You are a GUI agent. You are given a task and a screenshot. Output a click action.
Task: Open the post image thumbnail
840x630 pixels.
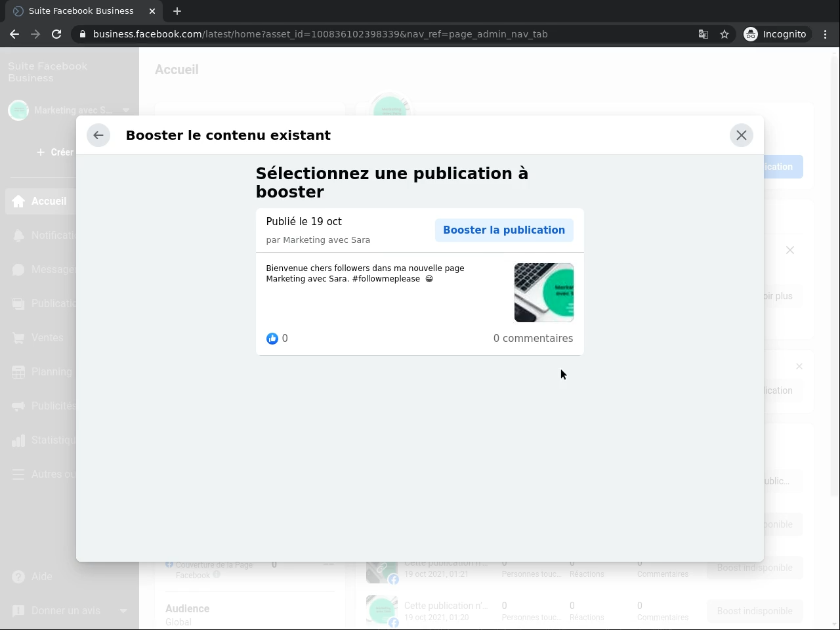point(544,293)
